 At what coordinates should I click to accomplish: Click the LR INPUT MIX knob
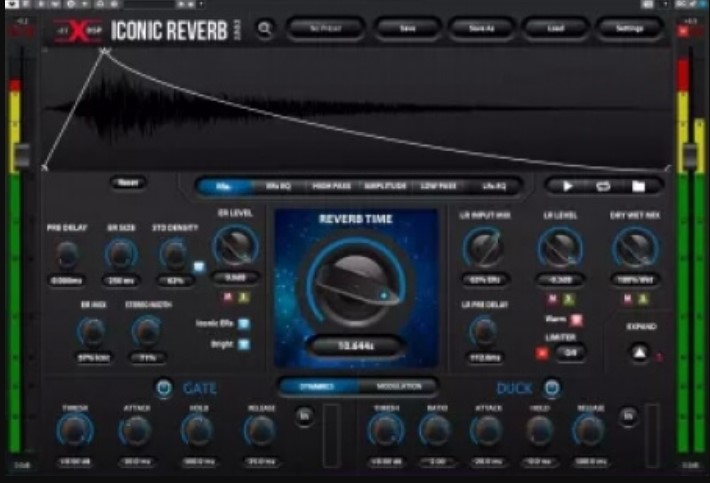pos(484,249)
